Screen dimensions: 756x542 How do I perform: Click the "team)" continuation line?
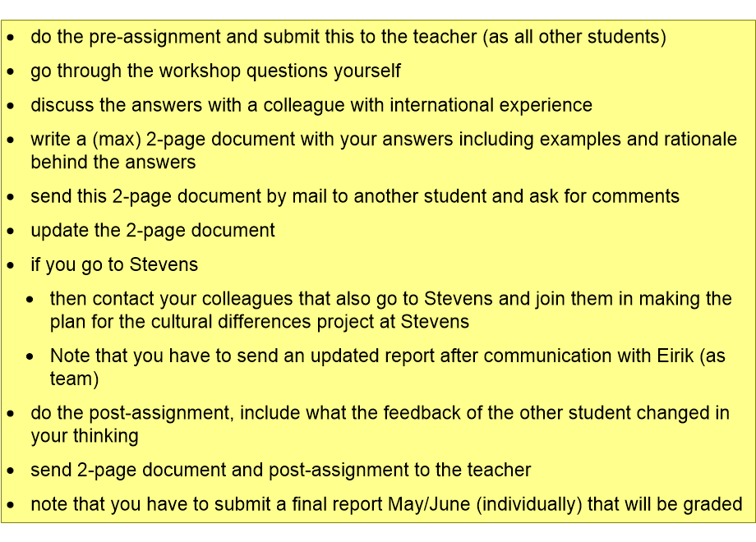(74, 379)
